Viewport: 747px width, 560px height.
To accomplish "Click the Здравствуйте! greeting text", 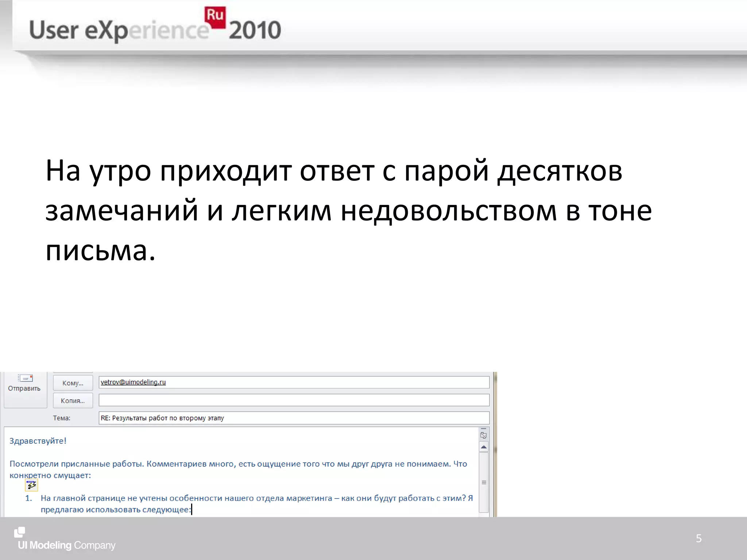I will tap(38, 441).
